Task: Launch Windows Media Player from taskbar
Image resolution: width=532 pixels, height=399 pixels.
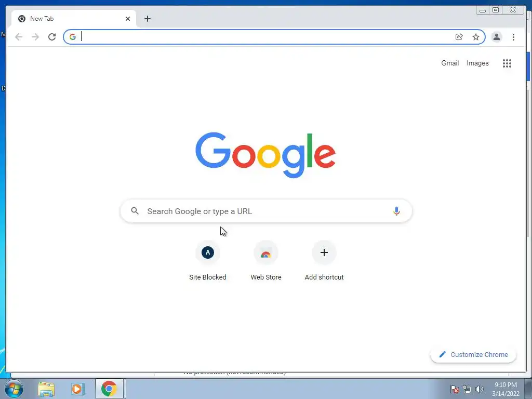Action: tap(77, 389)
